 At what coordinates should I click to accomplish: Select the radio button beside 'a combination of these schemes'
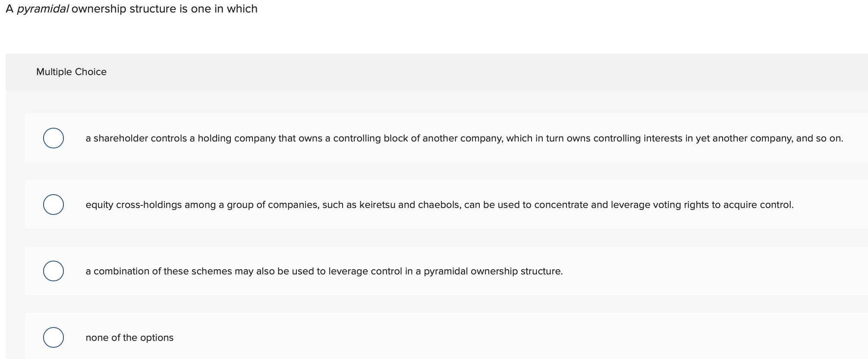(x=53, y=271)
